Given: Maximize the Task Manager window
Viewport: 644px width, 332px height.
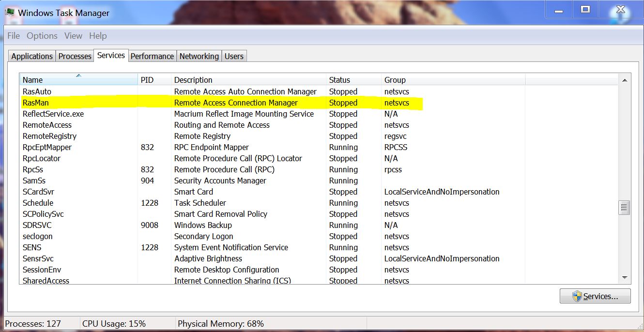Looking at the screenshot, I should pos(585,9).
